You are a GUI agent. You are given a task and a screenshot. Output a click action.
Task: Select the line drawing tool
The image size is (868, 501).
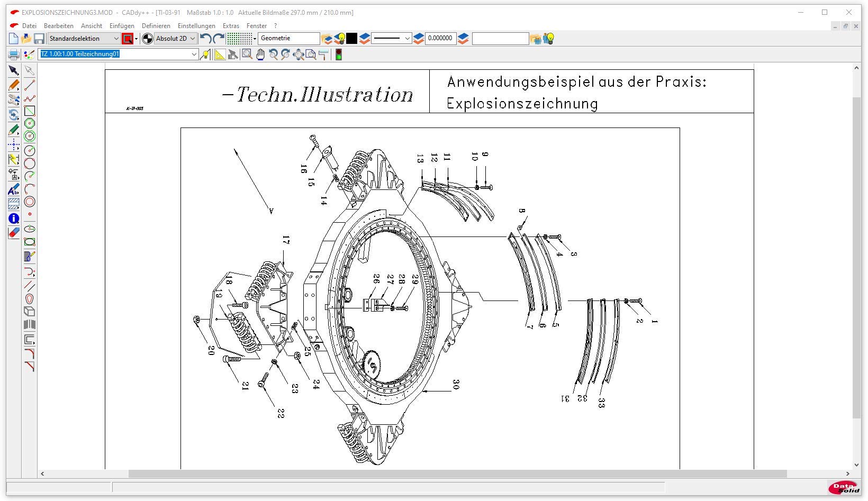pyautogui.click(x=30, y=85)
